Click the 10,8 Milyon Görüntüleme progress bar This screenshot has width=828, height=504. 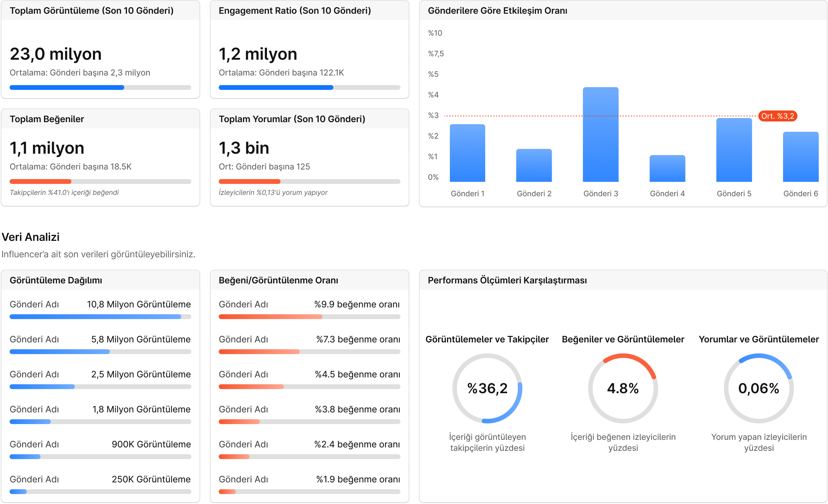tap(100, 317)
